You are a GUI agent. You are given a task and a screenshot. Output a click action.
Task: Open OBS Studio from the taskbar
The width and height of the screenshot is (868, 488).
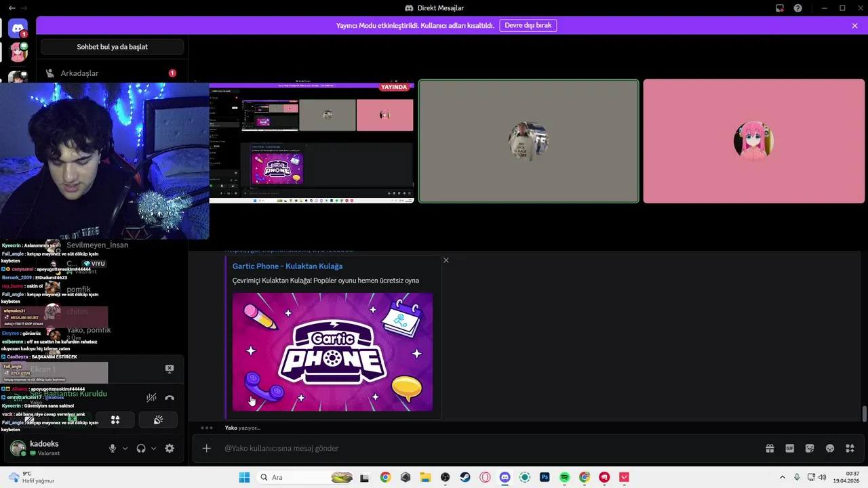pos(445,477)
